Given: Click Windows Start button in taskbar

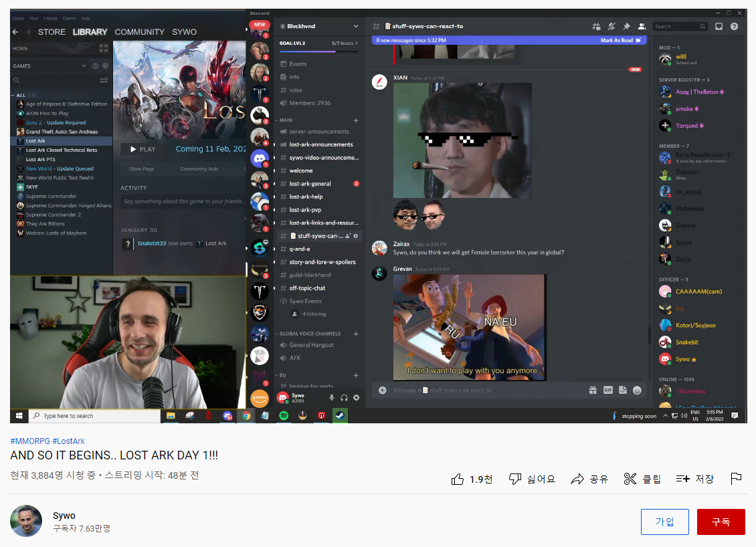Looking at the screenshot, I should pyautogui.click(x=19, y=415).
